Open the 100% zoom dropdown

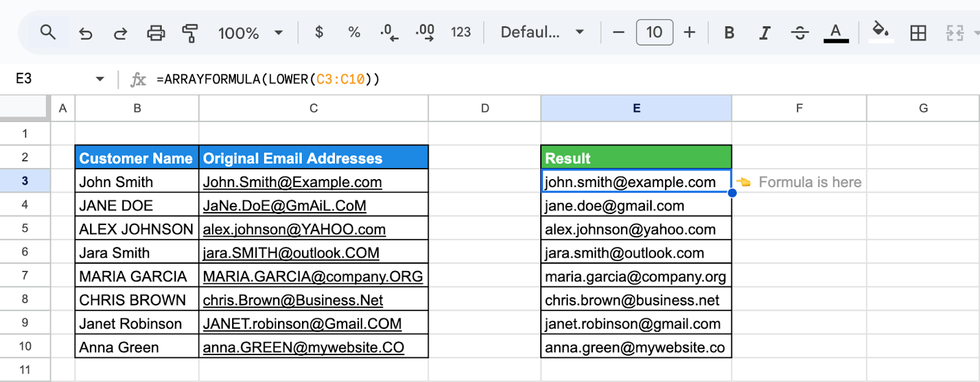[x=251, y=32]
